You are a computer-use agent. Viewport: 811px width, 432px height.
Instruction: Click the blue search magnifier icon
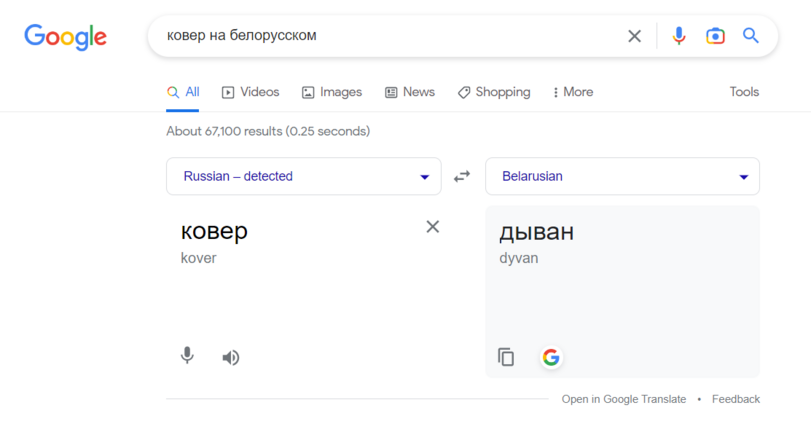[x=751, y=36]
